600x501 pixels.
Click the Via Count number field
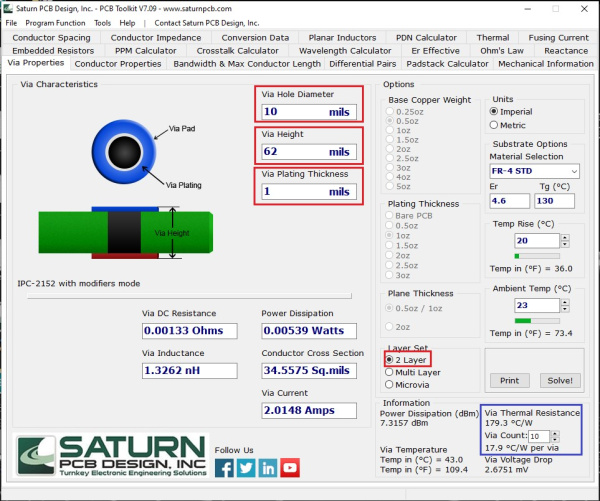click(539, 436)
